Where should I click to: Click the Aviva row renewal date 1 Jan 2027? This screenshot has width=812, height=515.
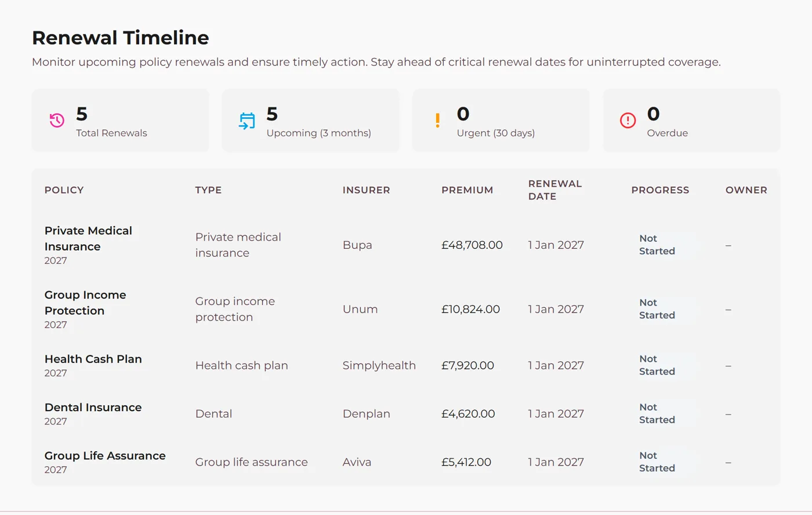[556, 462]
